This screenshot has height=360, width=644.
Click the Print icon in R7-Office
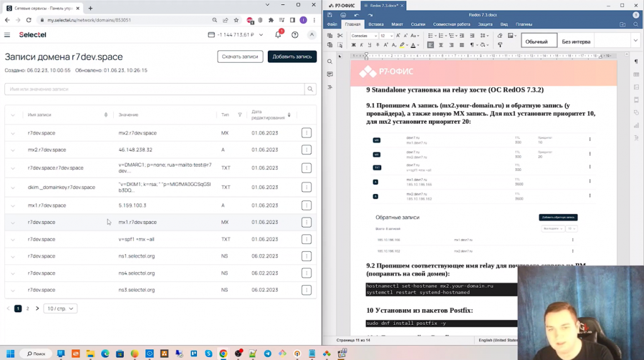point(343,15)
